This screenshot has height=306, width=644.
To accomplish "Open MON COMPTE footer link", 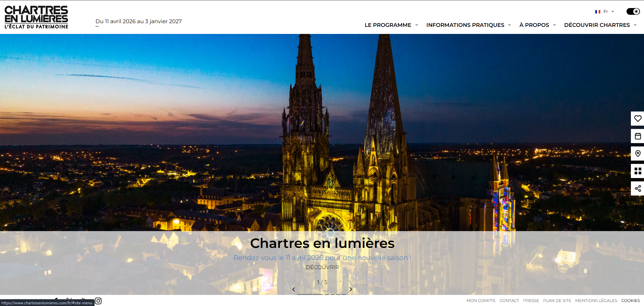I will 481,301.
